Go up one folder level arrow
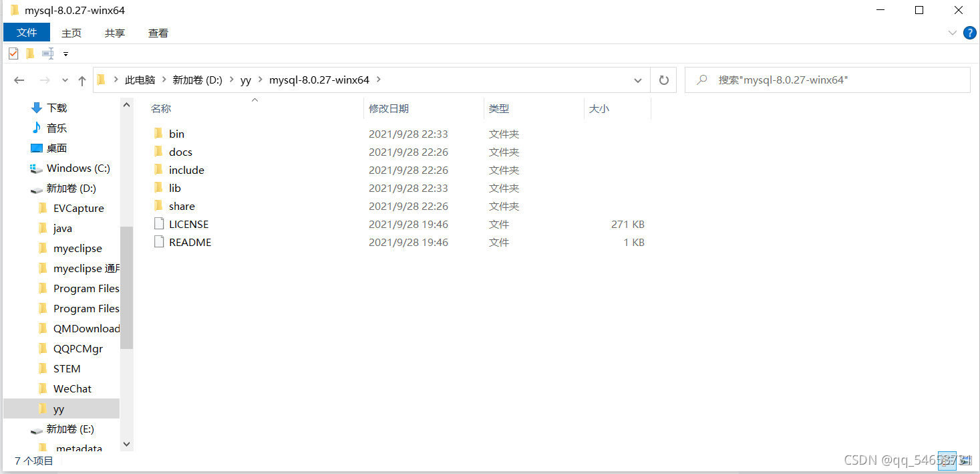980x474 pixels. pyautogui.click(x=82, y=80)
